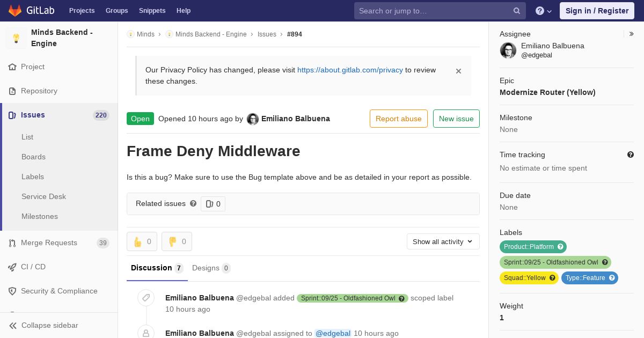Image resolution: width=644 pixels, height=338 pixels.
Task: Open Milestones sidebar item
Action: click(x=40, y=217)
